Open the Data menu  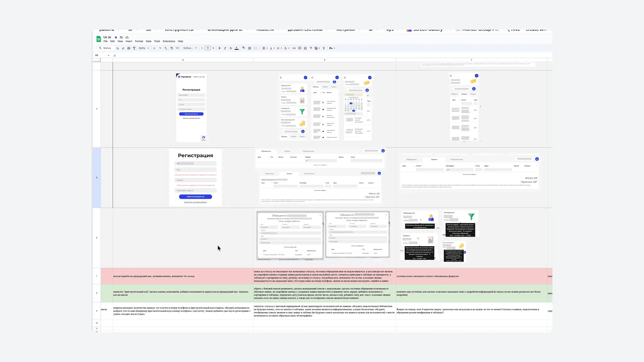(x=148, y=41)
